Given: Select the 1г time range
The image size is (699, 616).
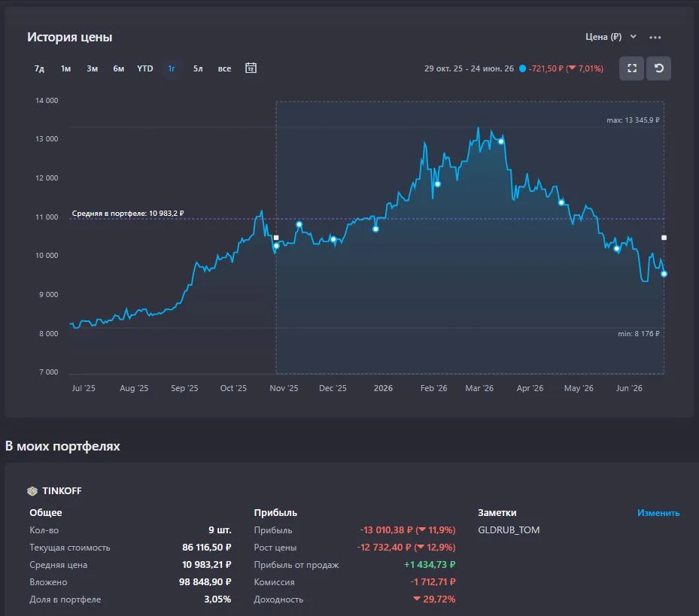Looking at the screenshot, I should coord(172,68).
